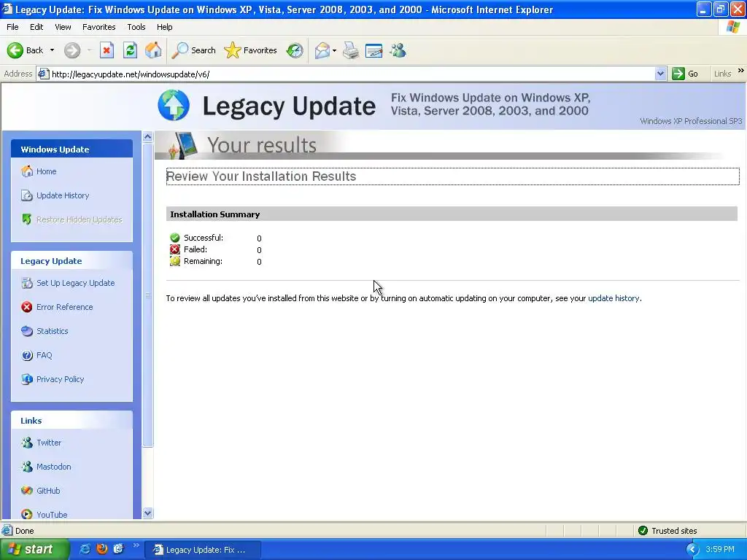747x560 pixels.
Task: Open Set Up Legacy Update link
Action: click(x=75, y=283)
